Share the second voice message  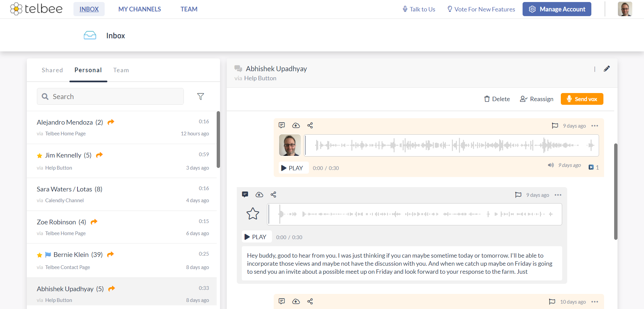273,194
